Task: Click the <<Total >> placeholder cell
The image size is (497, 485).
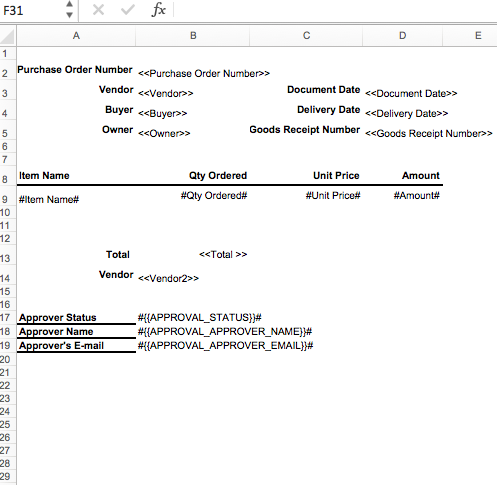Action: tap(223, 254)
